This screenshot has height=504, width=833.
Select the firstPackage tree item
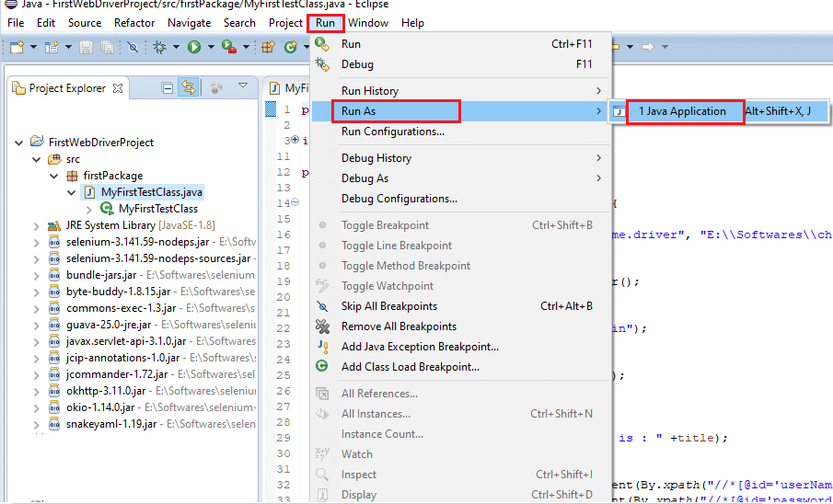[112, 176]
